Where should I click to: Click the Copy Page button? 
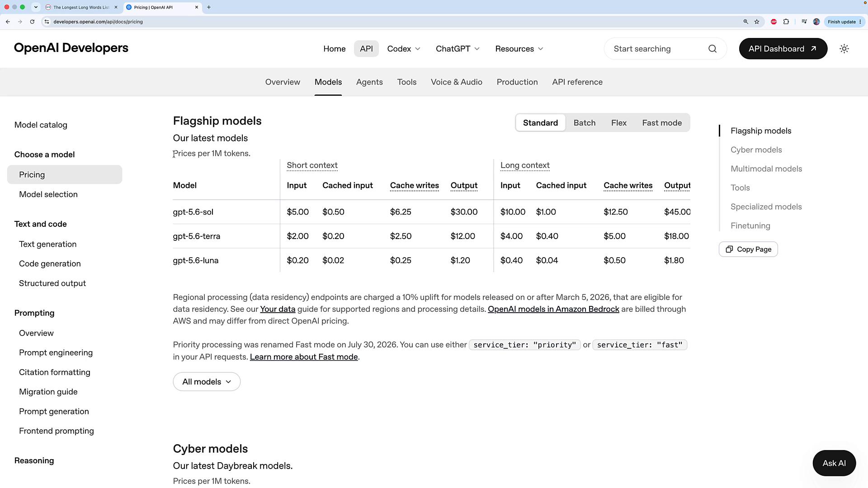(x=748, y=249)
